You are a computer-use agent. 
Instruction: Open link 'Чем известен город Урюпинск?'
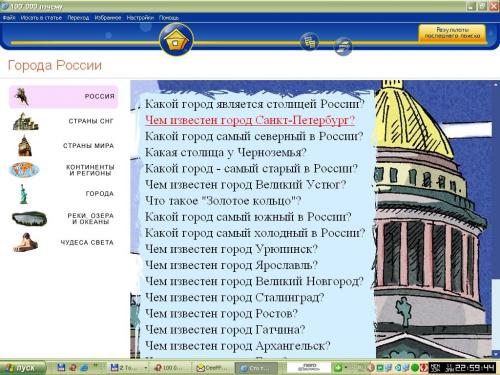click(x=231, y=249)
